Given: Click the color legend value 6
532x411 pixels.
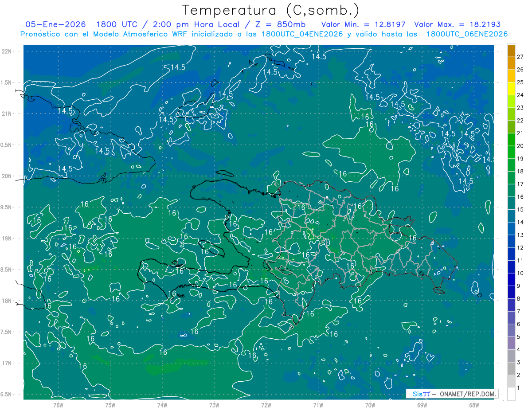Looking at the screenshot, I should pos(519,325).
